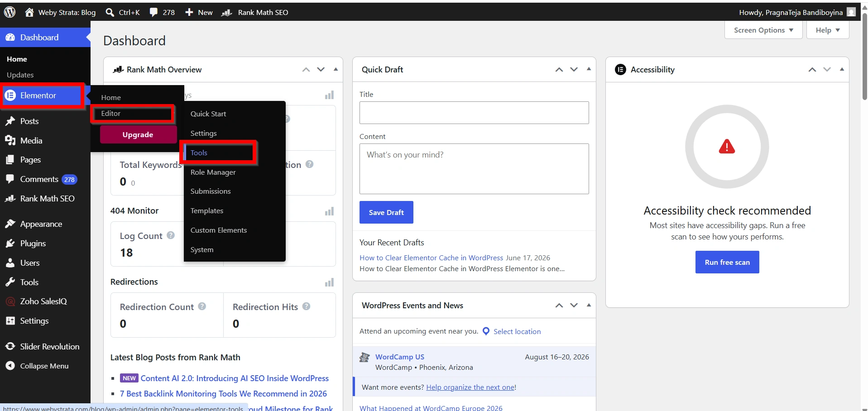This screenshot has width=868, height=411.
Task: Click the Slider Revolution icon
Action: tap(10, 346)
